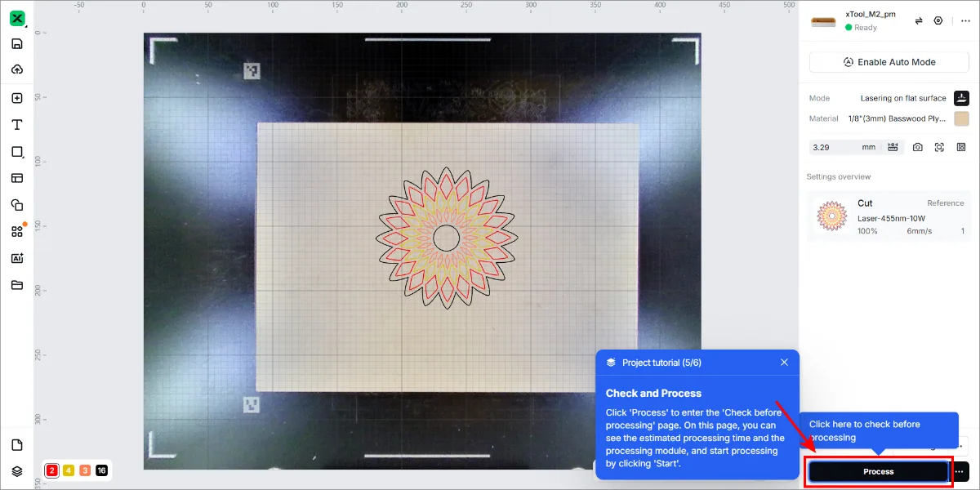This screenshot has width=980, height=490.
Task: Open the apps grid icon
Action: point(16,231)
